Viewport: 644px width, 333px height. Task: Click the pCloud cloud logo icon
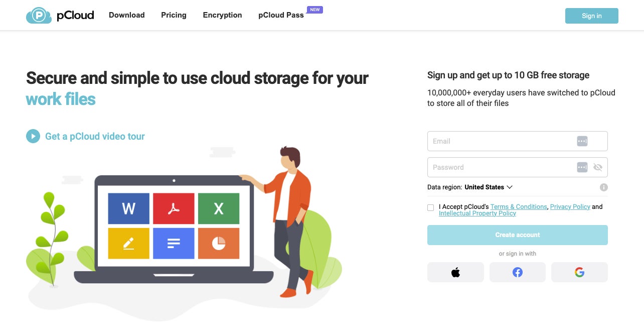pos(39,16)
